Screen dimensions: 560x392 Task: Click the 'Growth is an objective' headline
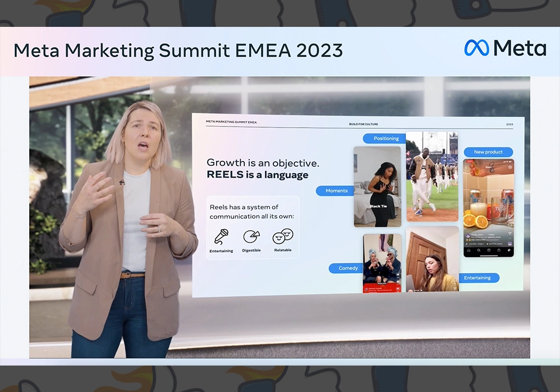pos(263,163)
